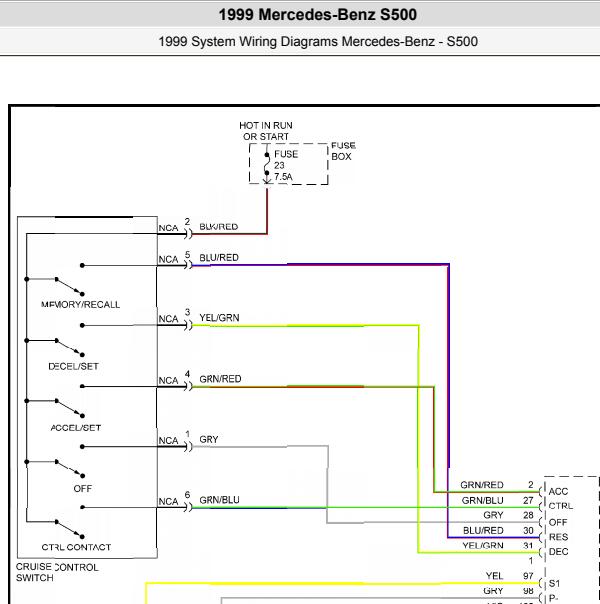Select the 'HOT IN RUN OR START' label
Image resolution: width=600 pixels, height=604 pixels.
[266, 131]
